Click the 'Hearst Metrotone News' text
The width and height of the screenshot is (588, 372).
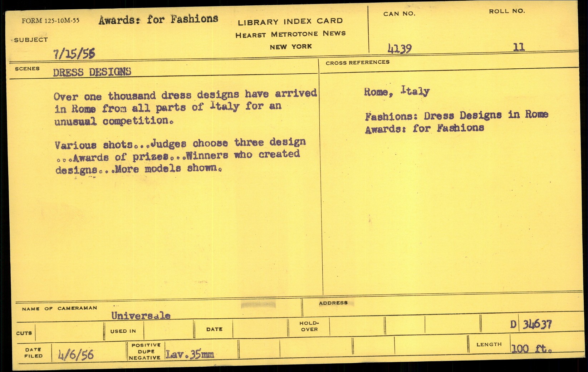pyautogui.click(x=290, y=34)
